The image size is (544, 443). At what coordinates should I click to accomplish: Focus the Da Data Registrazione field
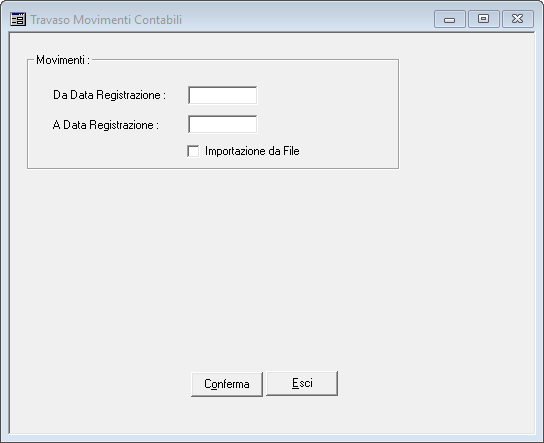pos(223,95)
